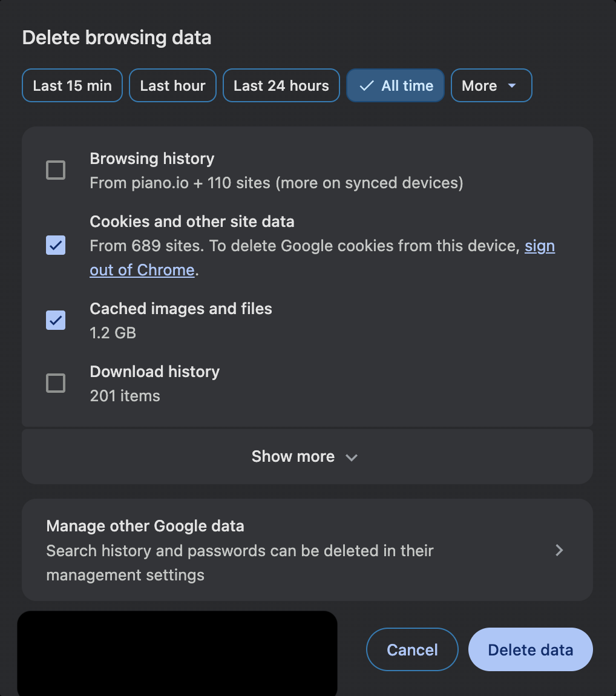Follow the sign out of Chrome link

[x=142, y=270]
